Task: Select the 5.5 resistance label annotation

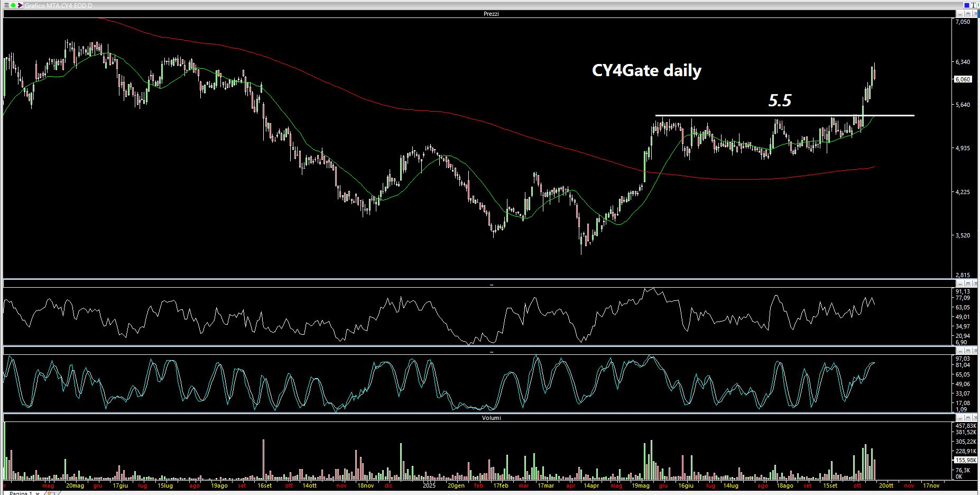Action: click(x=780, y=100)
